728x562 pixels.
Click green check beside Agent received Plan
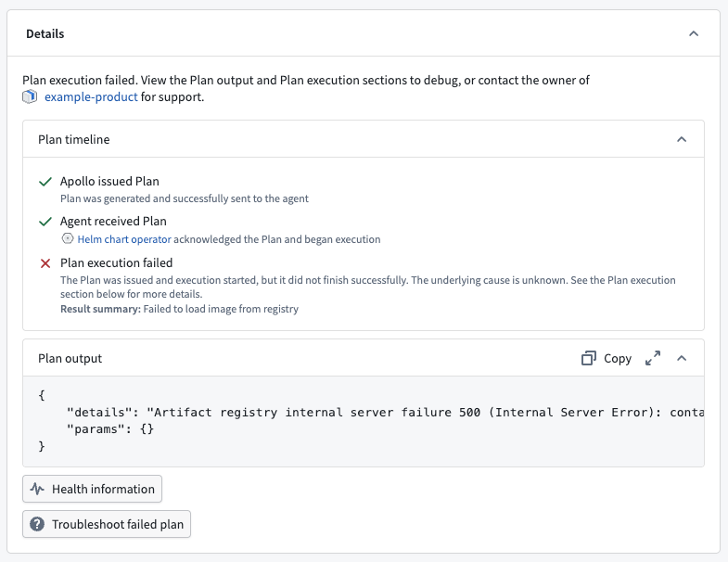[45, 222]
